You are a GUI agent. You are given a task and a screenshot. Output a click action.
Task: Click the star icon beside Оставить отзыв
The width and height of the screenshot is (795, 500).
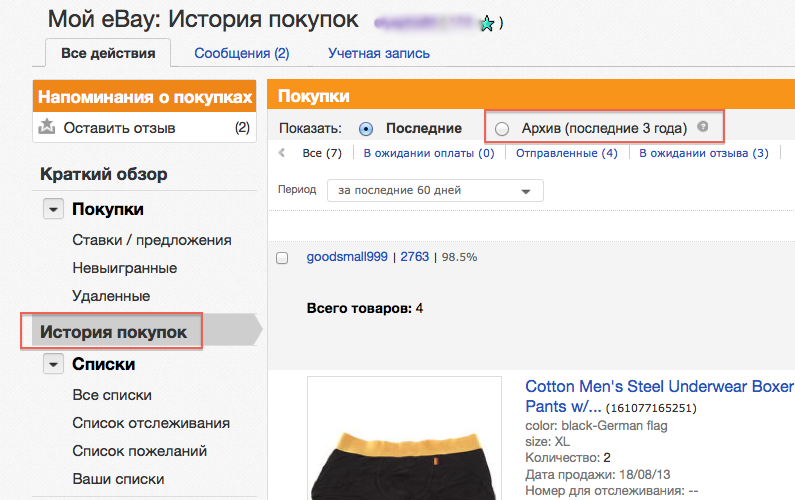(x=47, y=126)
